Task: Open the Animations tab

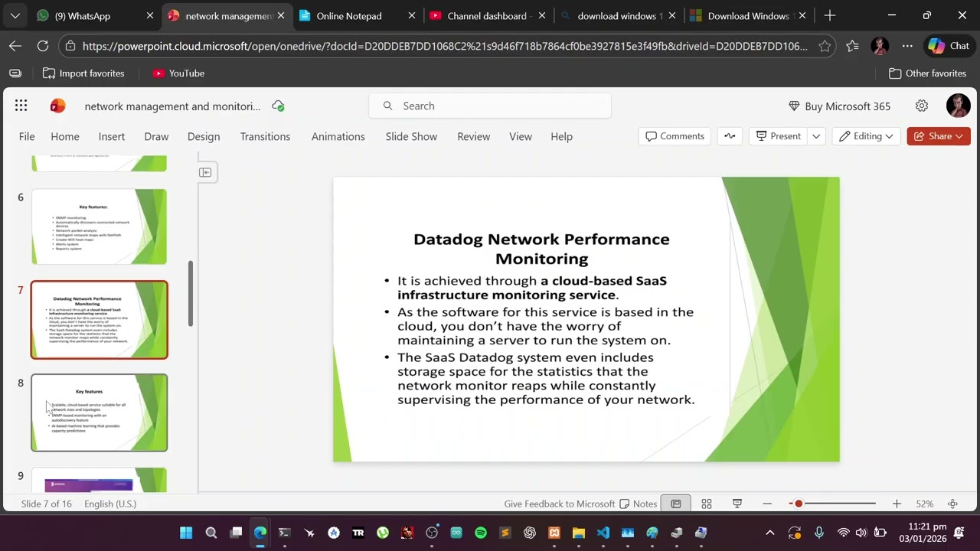Action: (x=338, y=136)
